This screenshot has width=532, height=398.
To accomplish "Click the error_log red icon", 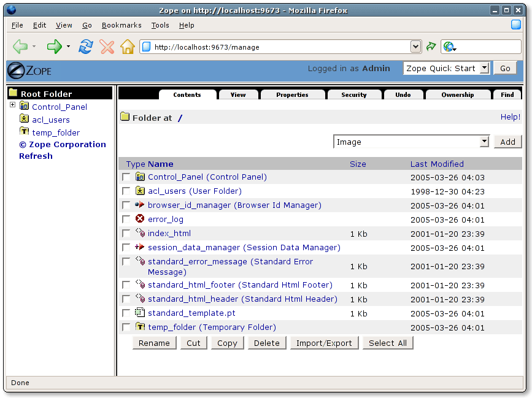I will pos(140,219).
